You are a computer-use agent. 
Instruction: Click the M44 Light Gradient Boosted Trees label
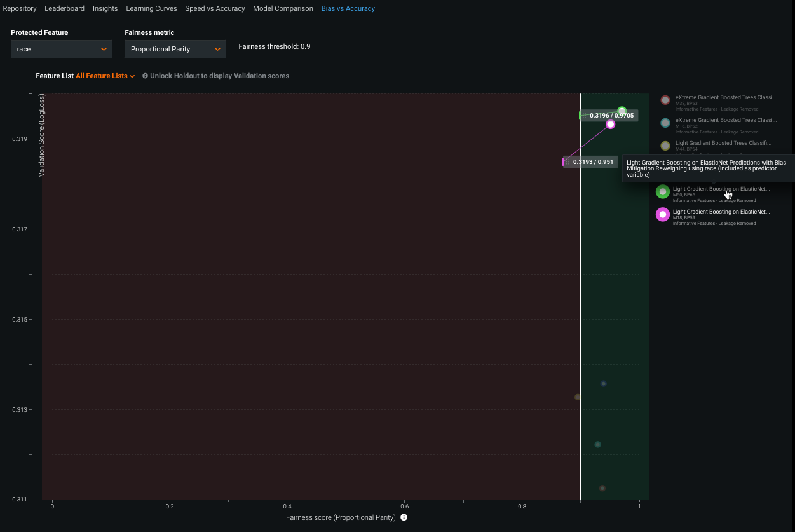723,143
